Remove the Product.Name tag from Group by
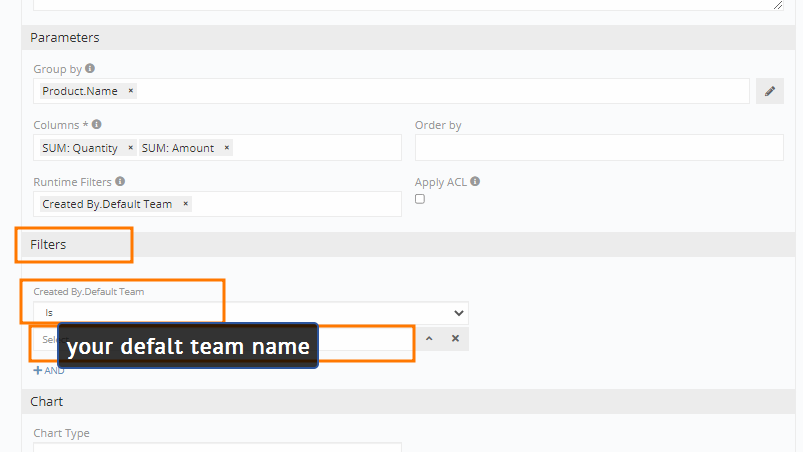The image size is (803, 452). click(x=131, y=91)
